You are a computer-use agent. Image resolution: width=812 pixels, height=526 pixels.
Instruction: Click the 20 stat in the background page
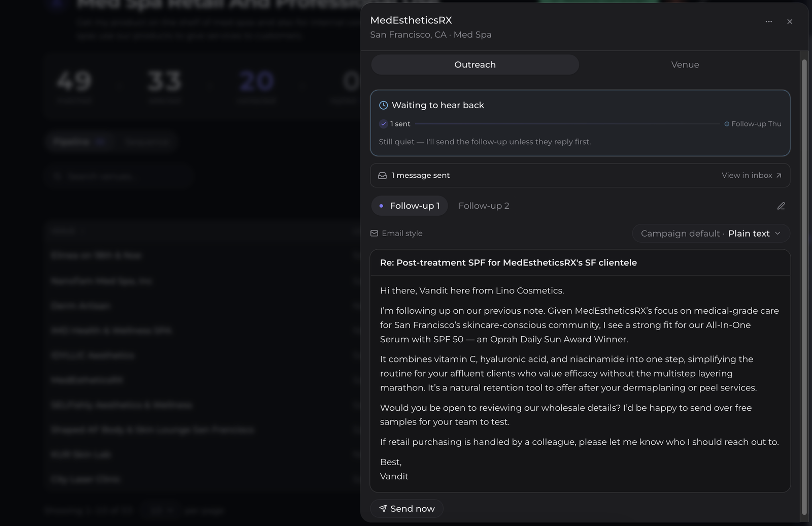[x=256, y=81]
